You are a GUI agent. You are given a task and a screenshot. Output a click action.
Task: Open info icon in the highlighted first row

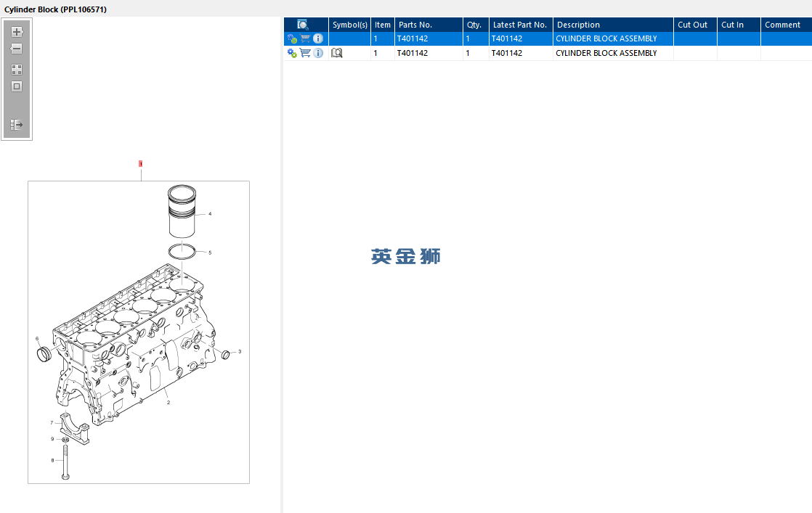pos(318,38)
